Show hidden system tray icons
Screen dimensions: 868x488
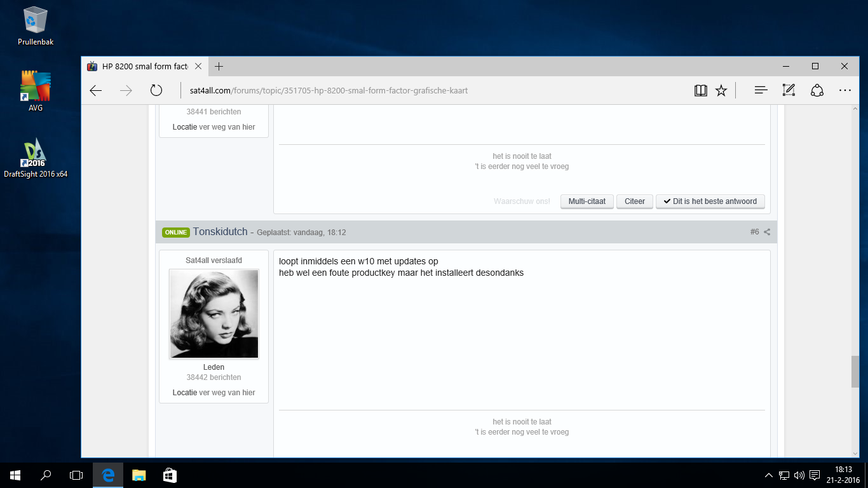(x=768, y=475)
